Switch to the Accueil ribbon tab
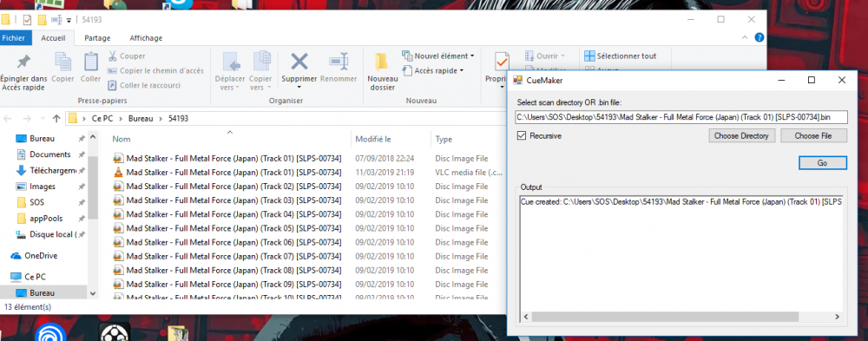868x341 pixels. (x=53, y=38)
